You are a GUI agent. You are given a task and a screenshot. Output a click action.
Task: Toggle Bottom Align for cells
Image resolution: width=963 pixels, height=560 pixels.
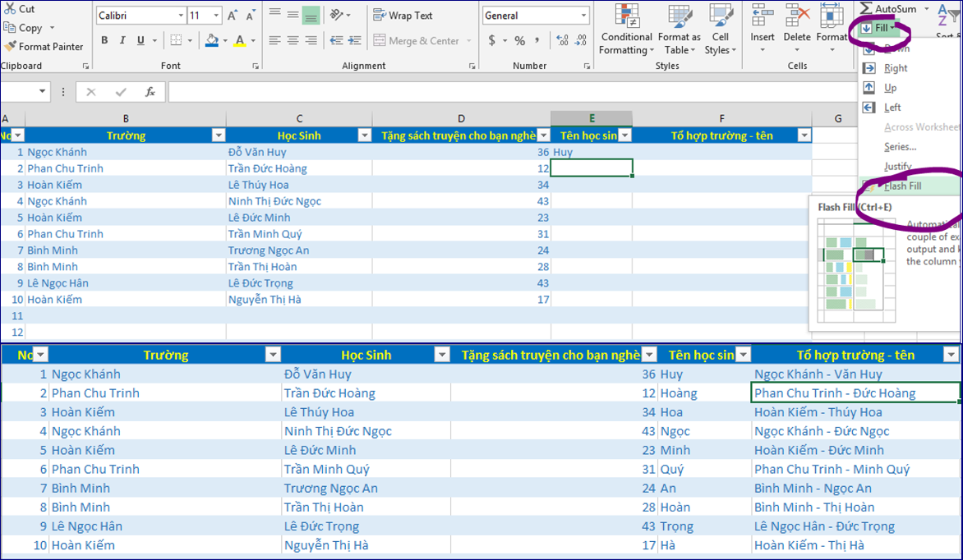pos(311,16)
